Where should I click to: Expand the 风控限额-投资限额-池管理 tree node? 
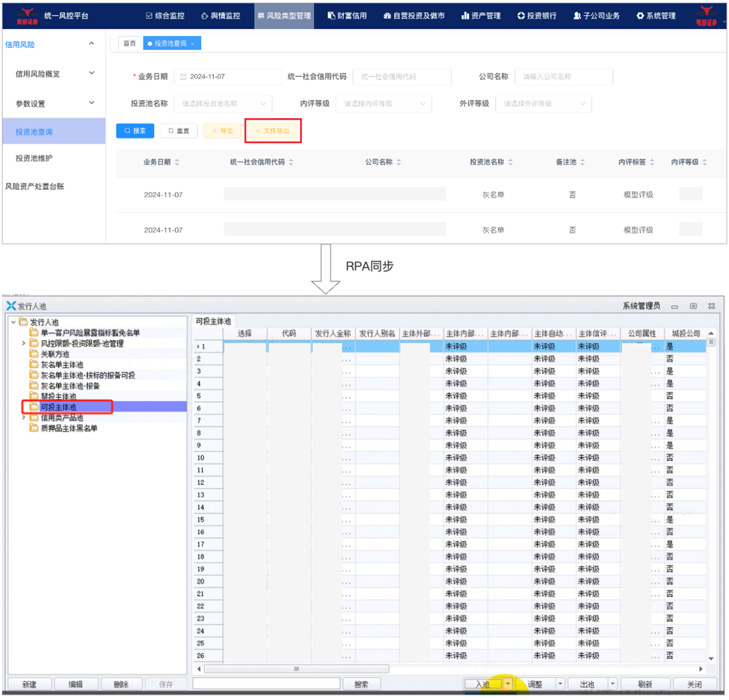(24, 343)
